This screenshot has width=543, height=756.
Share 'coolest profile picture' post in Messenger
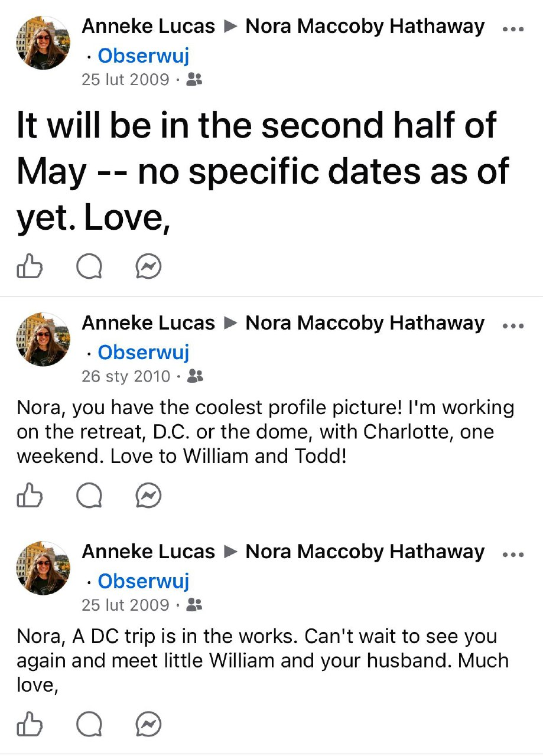(148, 496)
